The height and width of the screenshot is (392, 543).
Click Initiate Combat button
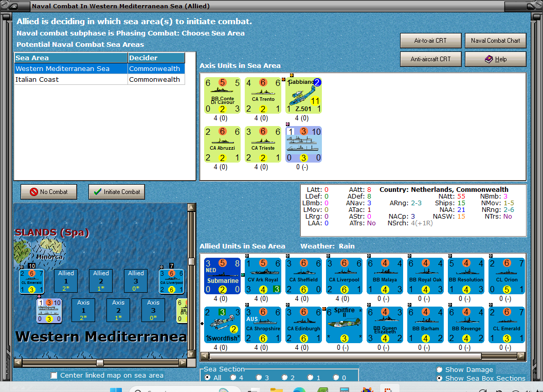[117, 192]
